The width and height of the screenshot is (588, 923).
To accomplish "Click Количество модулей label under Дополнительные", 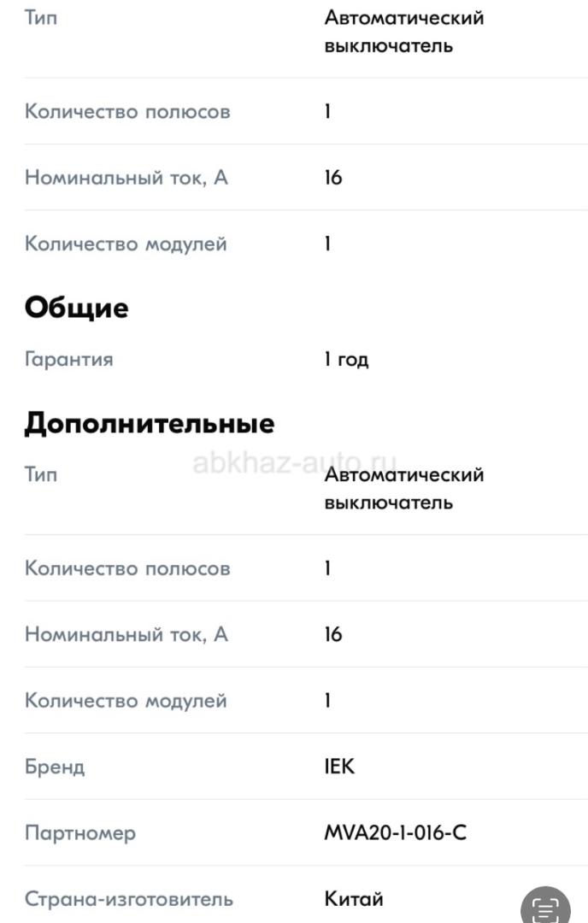I will (x=126, y=701).
